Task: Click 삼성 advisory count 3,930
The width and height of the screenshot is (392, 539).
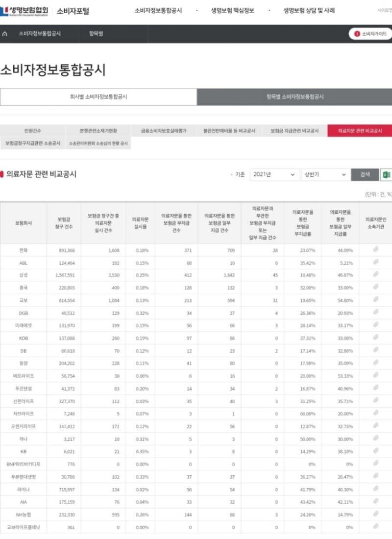Action: point(114,275)
